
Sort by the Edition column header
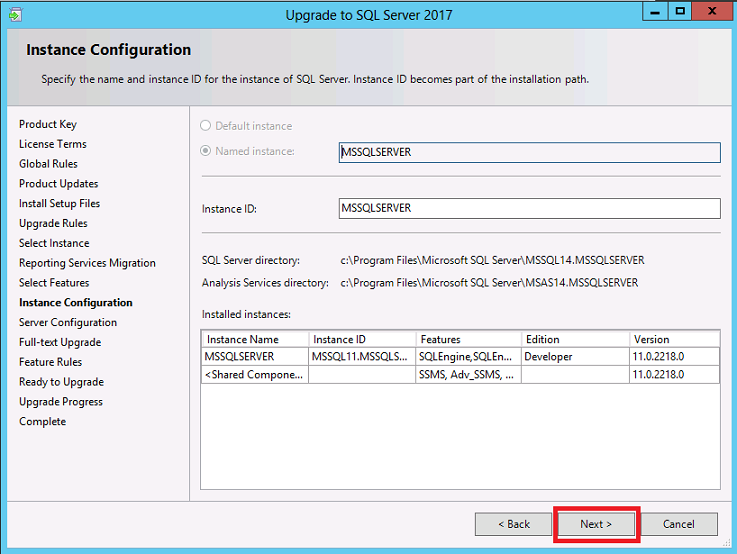[x=575, y=339]
